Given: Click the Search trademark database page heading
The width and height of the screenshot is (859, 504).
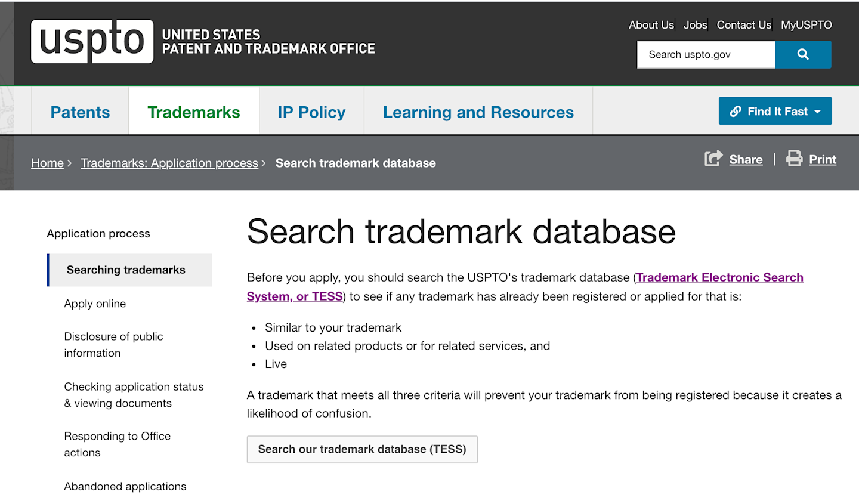Looking at the screenshot, I should pos(461,231).
